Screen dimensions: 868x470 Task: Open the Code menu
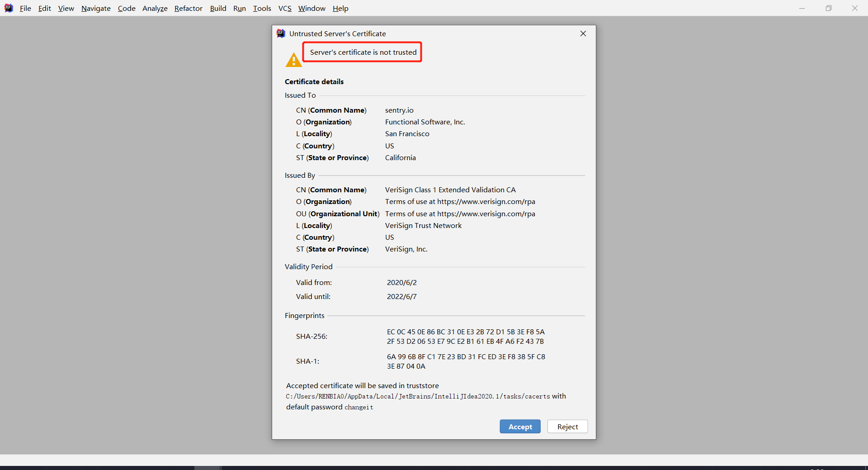(x=127, y=8)
